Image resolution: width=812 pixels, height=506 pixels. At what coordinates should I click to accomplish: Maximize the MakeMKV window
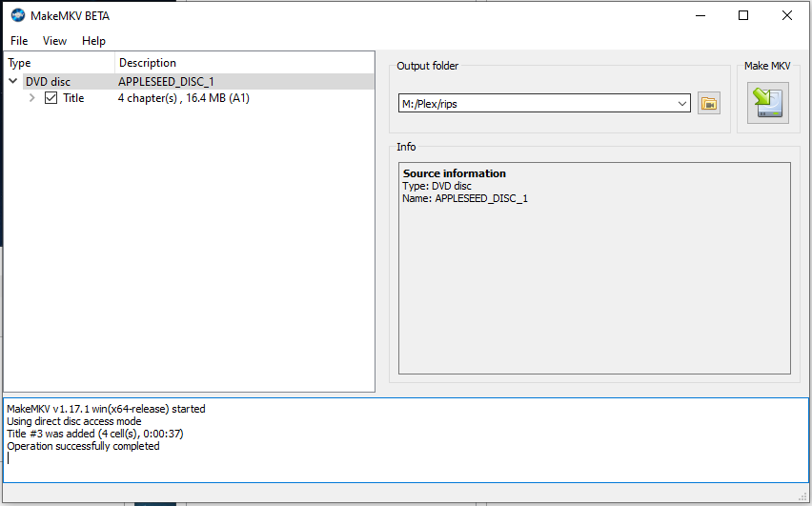coord(743,15)
